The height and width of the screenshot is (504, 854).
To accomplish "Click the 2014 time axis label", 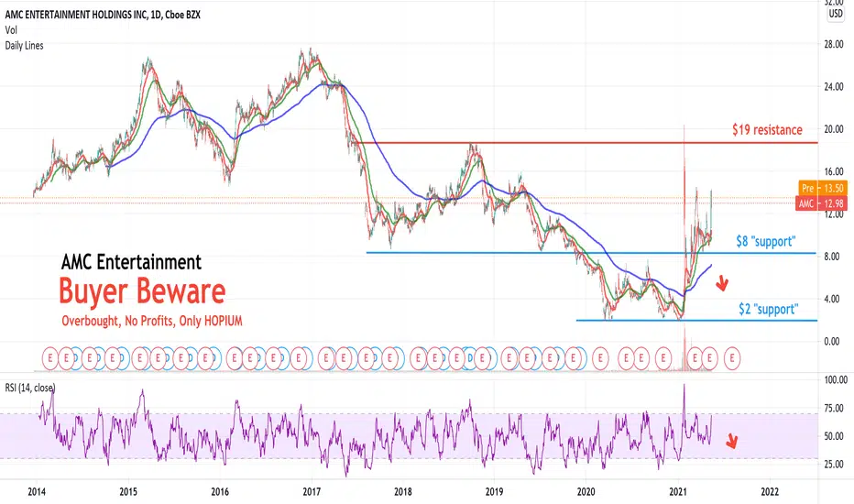I will pos(37,491).
